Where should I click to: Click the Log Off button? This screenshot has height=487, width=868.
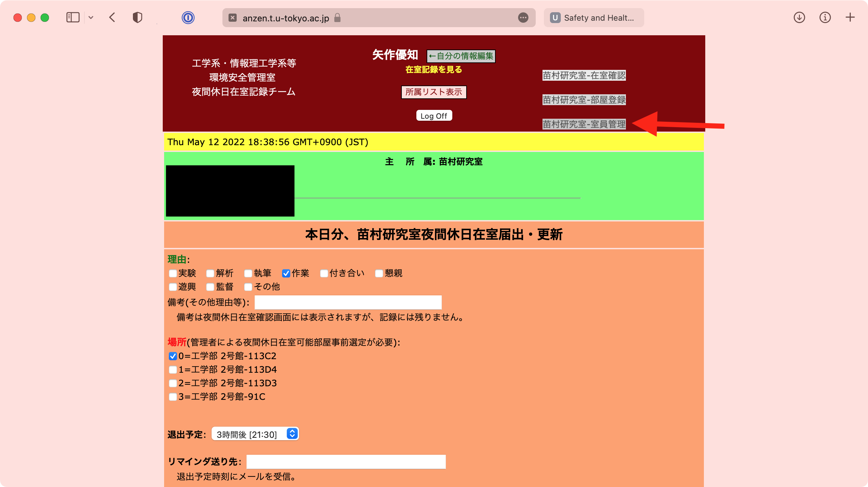tap(434, 115)
